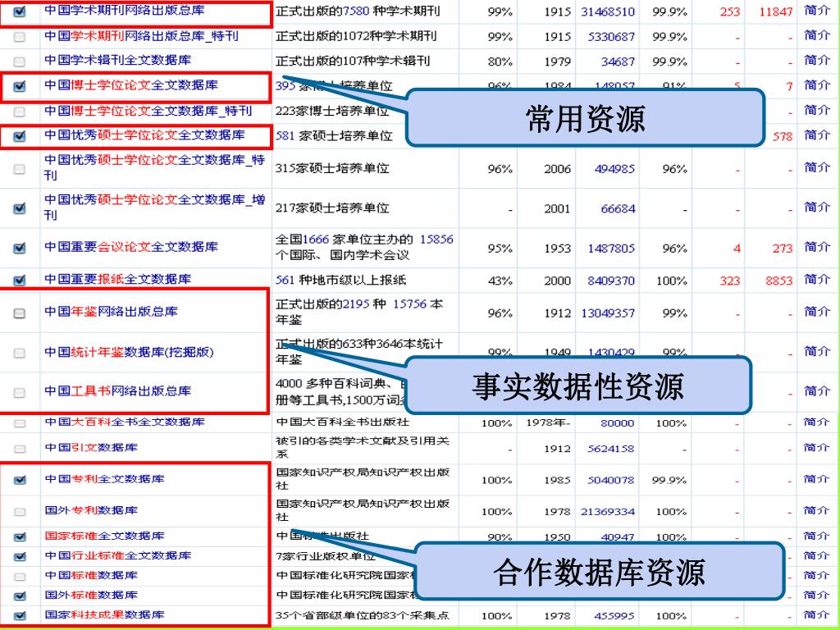
Task: Tick the 中国博士学位论文全文数据库_特刊 checkbox
Action: coord(20,112)
